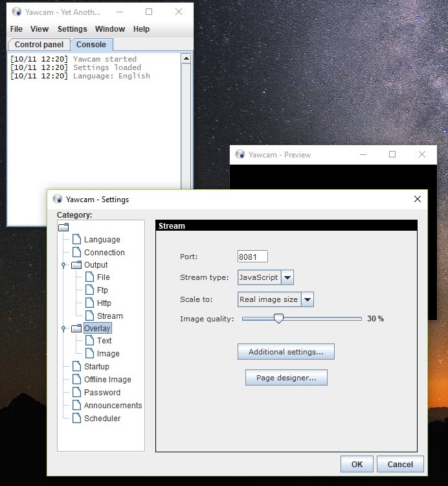Open the Settings menu in menu bar
This screenshot has width=448, height=486.
(x=72, y=29)
